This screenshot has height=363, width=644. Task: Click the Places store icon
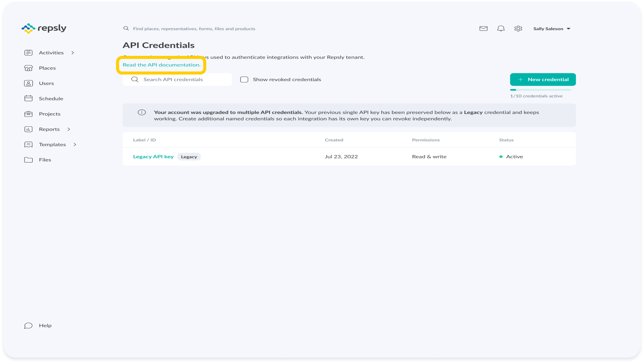click(28, 68)
